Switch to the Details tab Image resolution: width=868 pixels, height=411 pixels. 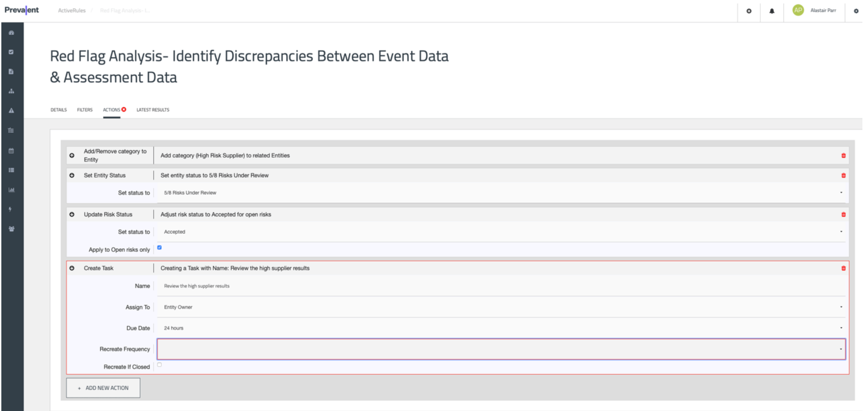pyautogui.click(x=59, y=110)
